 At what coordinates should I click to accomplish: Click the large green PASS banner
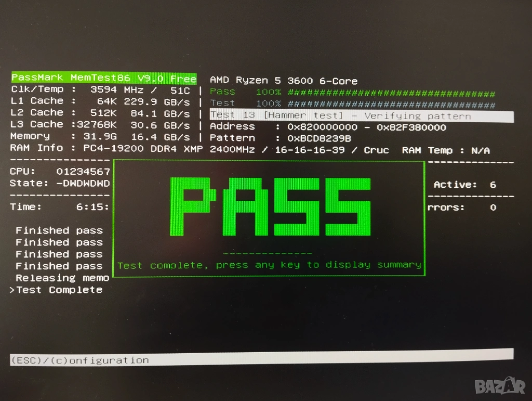point(270,206)
